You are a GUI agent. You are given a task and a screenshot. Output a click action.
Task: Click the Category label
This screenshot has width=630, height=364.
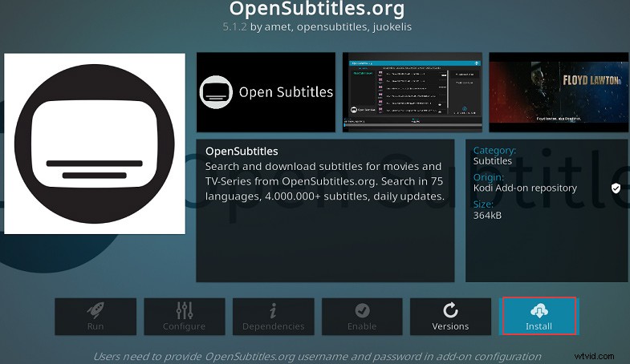click(x=494, y=150)
